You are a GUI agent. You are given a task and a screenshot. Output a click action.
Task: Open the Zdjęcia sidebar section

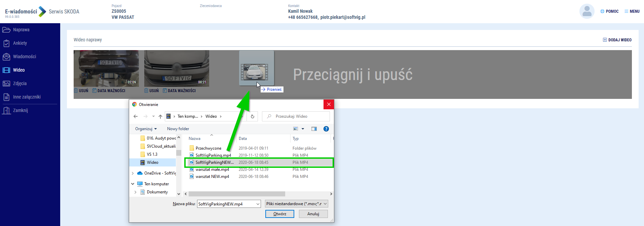coord(20,83)
